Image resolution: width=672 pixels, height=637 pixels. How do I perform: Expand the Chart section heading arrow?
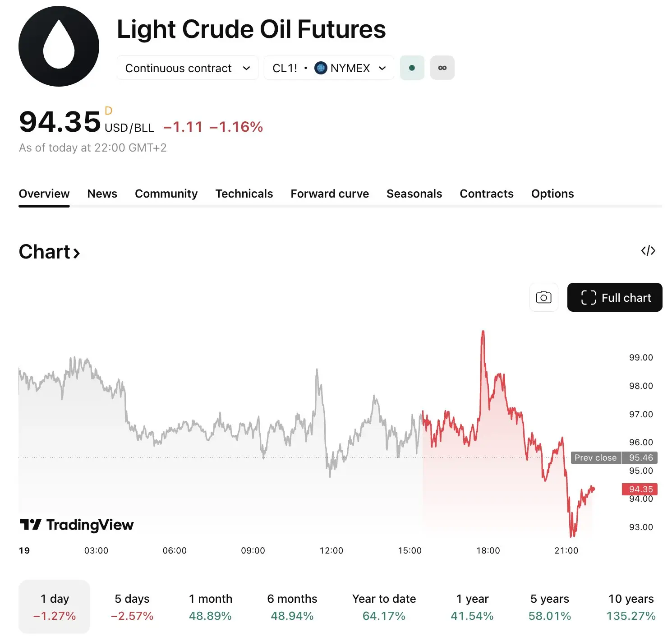[x=76, y=253]
